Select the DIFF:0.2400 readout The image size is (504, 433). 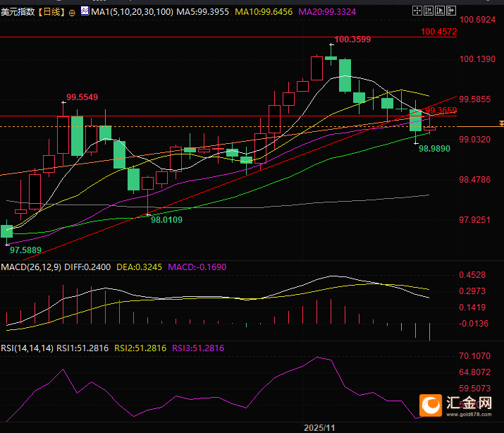coord(87,267)
